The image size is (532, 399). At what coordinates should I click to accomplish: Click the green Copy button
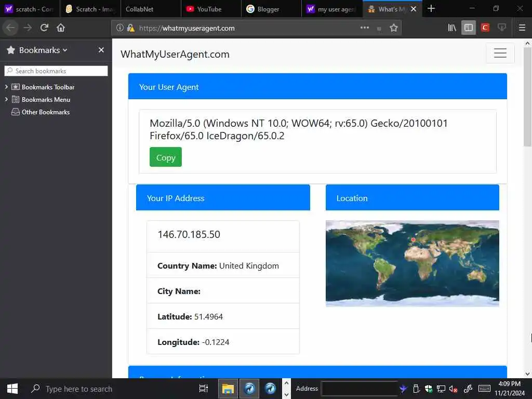(x=166, y=157)
